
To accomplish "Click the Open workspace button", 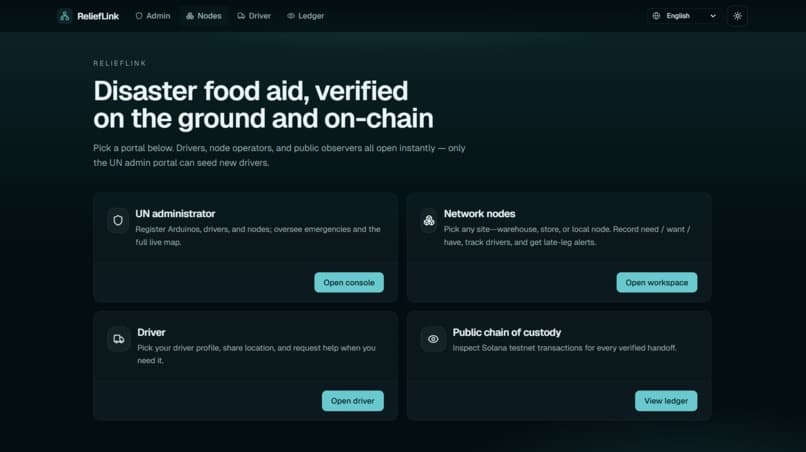I will tap(656, 282).
